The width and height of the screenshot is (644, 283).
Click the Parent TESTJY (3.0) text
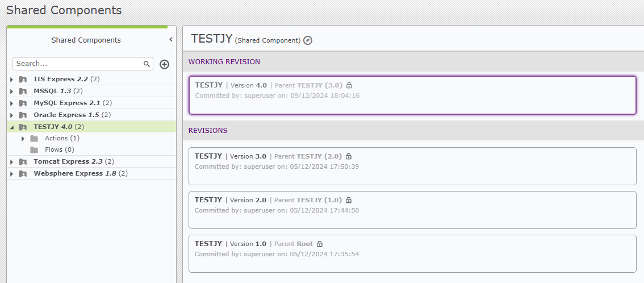pyautogui.click(x=308, y=85)
